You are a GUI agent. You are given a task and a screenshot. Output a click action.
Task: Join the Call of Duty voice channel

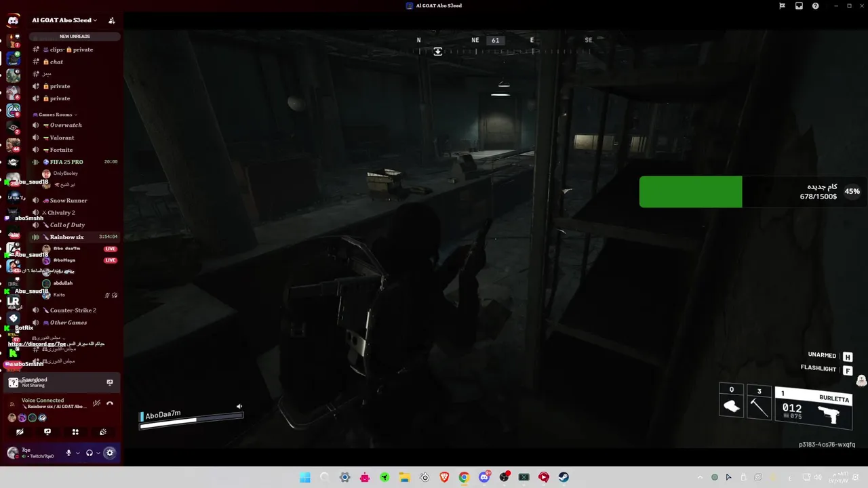coord(75,225)
